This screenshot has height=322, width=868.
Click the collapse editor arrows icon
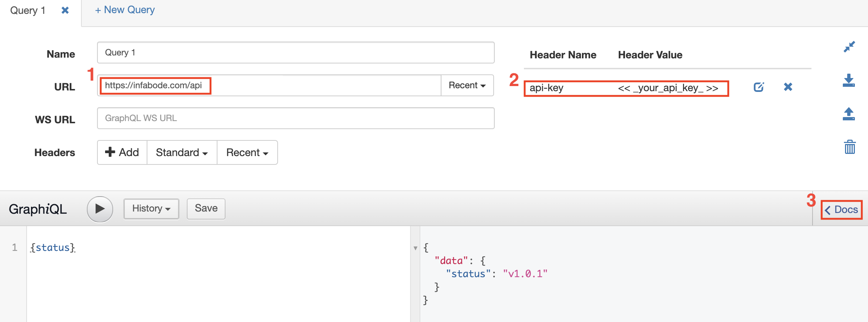click(x=849, y=47)
